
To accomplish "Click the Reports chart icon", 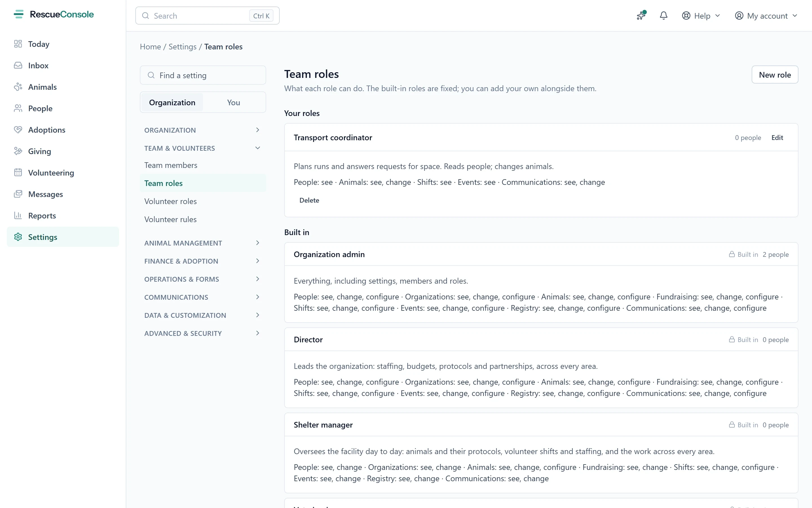I will pyautogui.click(x=18, y=216).
